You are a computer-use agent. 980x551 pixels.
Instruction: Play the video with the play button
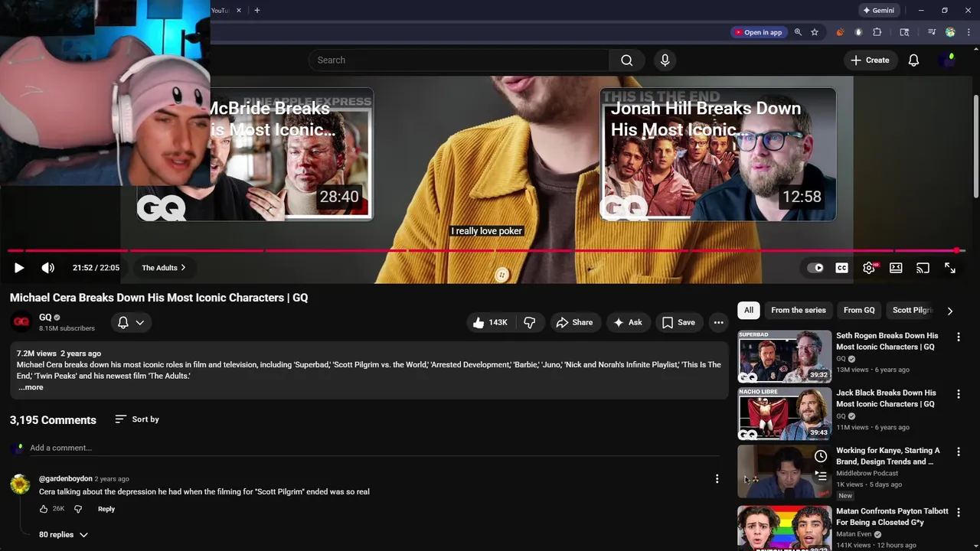pos(19,268)
